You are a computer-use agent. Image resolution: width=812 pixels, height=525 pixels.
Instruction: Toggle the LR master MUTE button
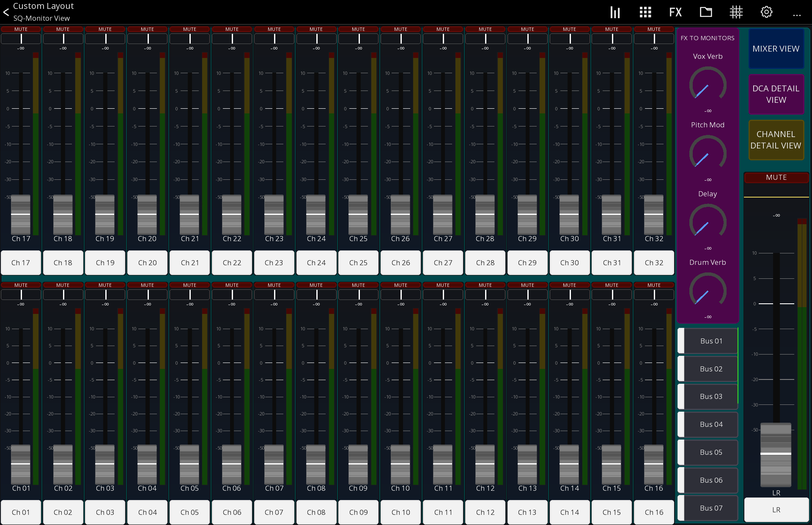776,178
